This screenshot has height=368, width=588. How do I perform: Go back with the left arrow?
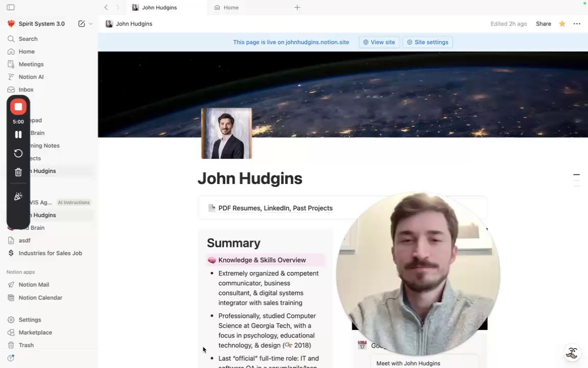point(106,7)
